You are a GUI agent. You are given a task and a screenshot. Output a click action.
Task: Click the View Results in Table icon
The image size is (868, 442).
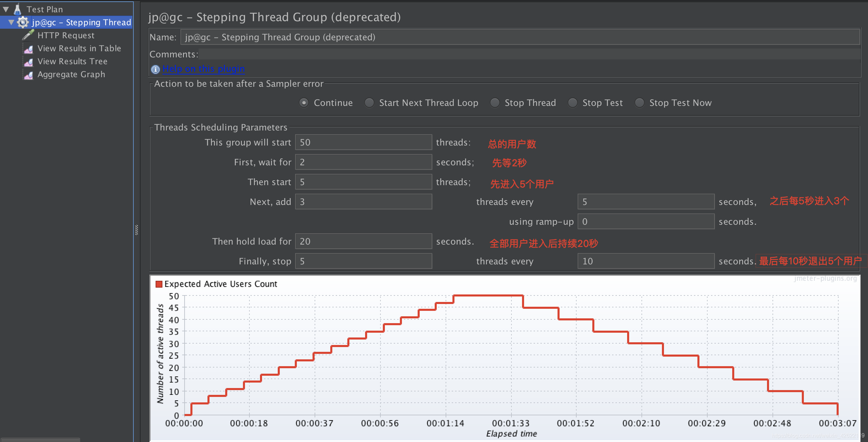[29, 49]
